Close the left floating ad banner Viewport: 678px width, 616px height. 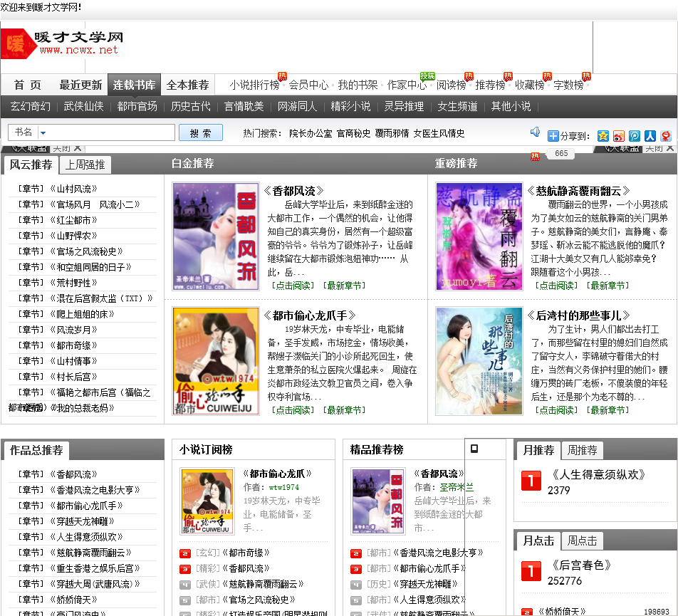coord(78,148)
